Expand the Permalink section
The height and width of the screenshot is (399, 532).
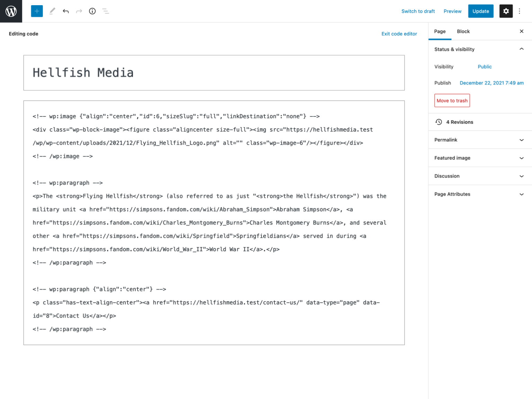(x=521, y=140)
